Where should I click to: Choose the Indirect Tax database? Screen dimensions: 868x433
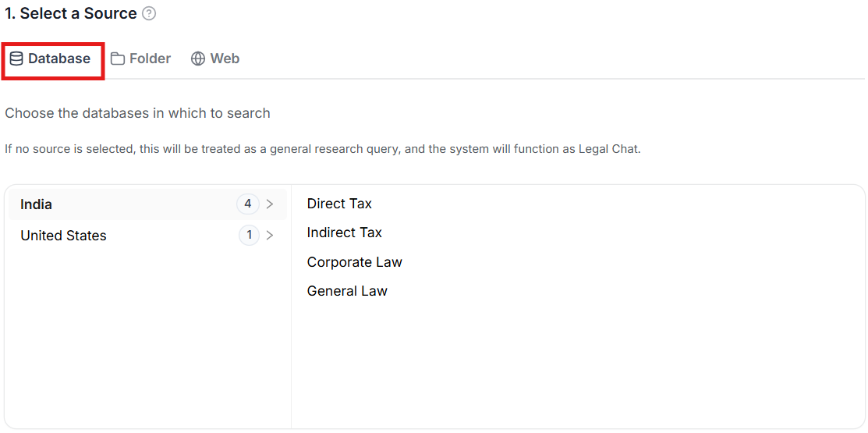[344, 232]
